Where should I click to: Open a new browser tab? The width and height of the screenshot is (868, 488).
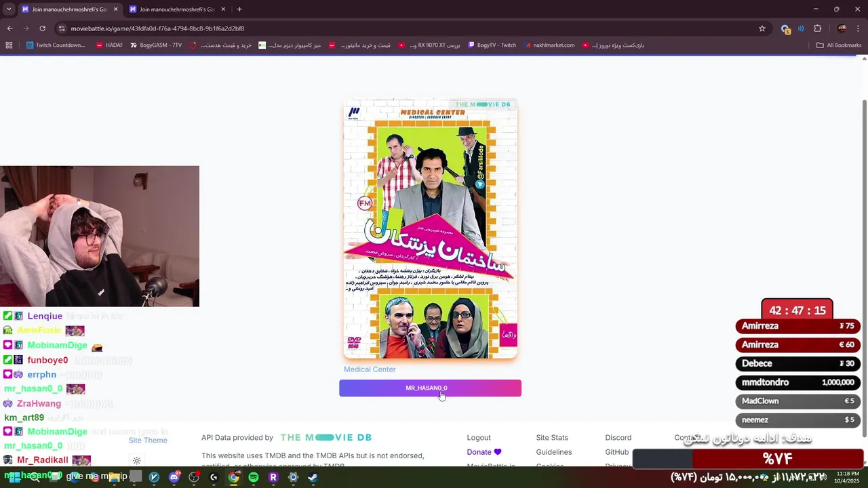point(239,9)
